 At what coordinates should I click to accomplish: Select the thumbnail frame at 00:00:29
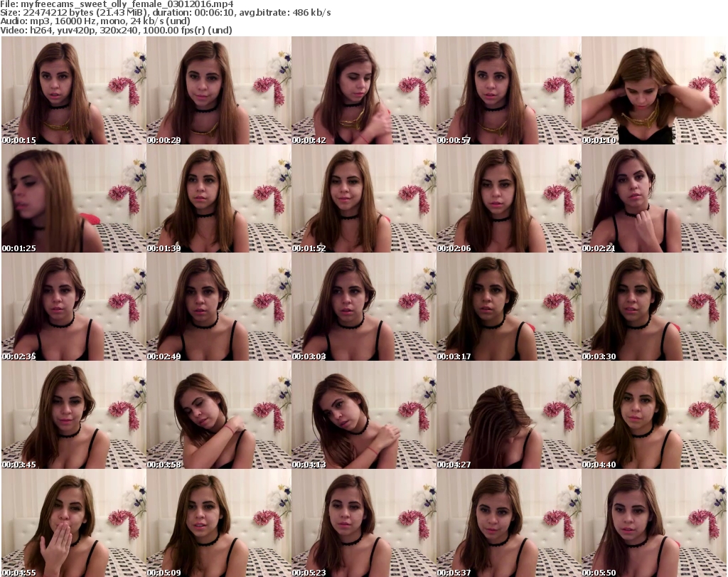[x=219, y=90]
